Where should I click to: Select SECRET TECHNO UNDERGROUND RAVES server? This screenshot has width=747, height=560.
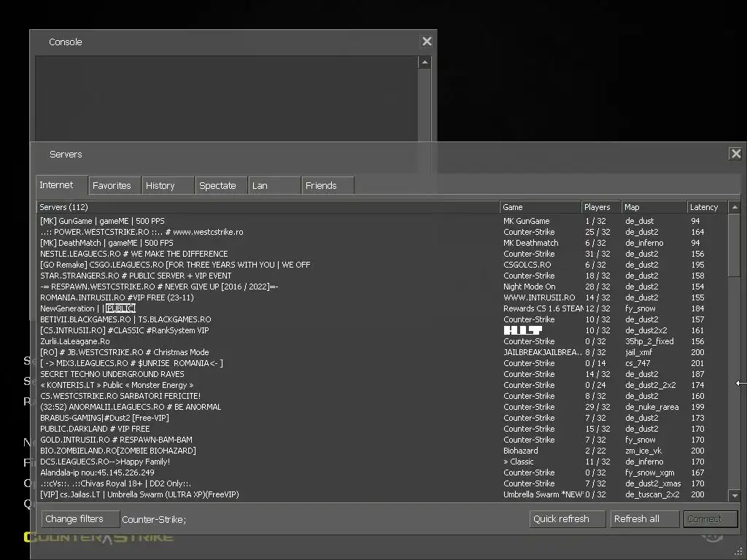382,374
